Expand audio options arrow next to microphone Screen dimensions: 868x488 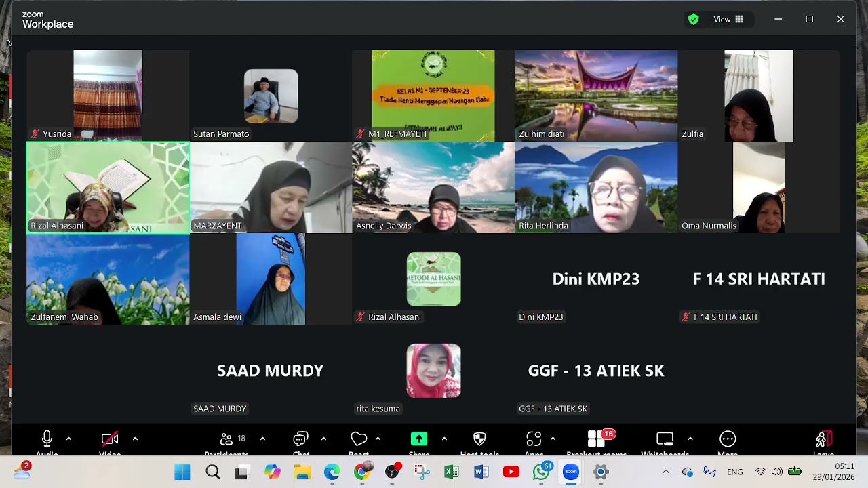tap(68, 439)
